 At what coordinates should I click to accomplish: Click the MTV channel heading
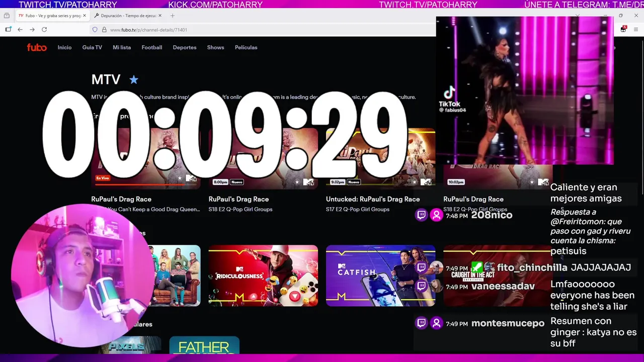(106, 79)
